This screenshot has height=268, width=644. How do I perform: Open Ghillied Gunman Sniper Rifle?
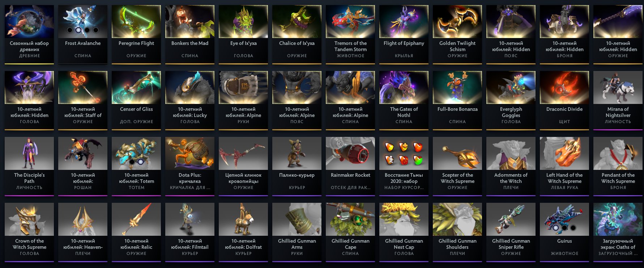(511, 232)
